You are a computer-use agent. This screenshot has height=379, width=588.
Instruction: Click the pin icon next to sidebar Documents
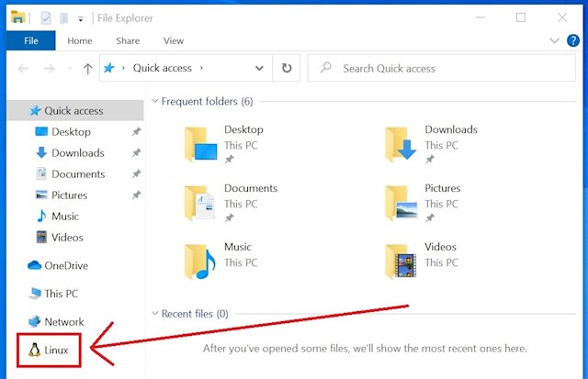136,173
